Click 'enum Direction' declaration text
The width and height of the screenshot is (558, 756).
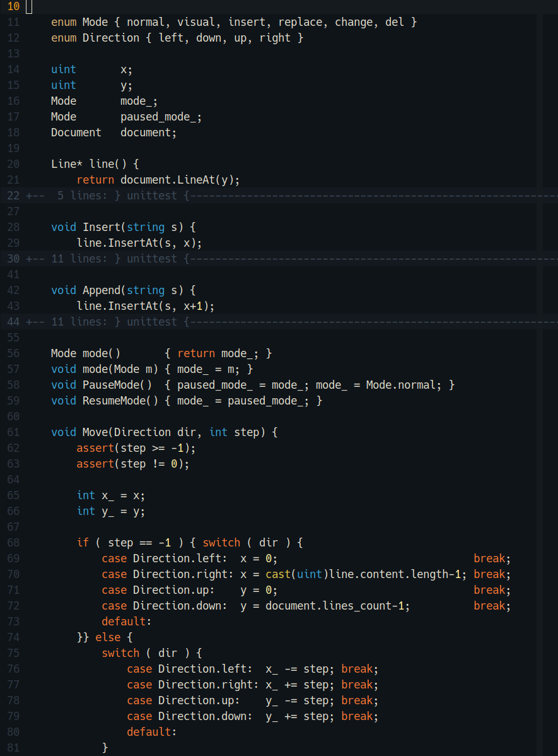point(95,38)
